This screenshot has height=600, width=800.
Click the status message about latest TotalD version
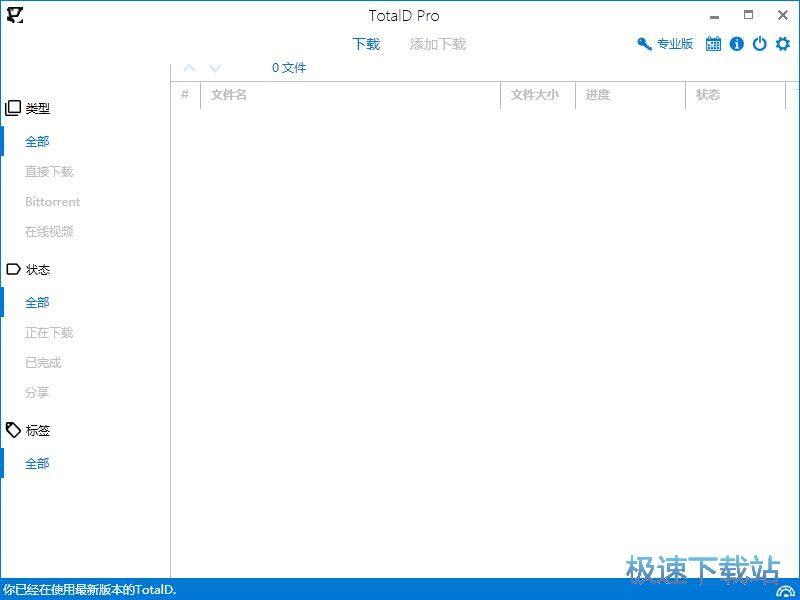(x=89, y=590)
